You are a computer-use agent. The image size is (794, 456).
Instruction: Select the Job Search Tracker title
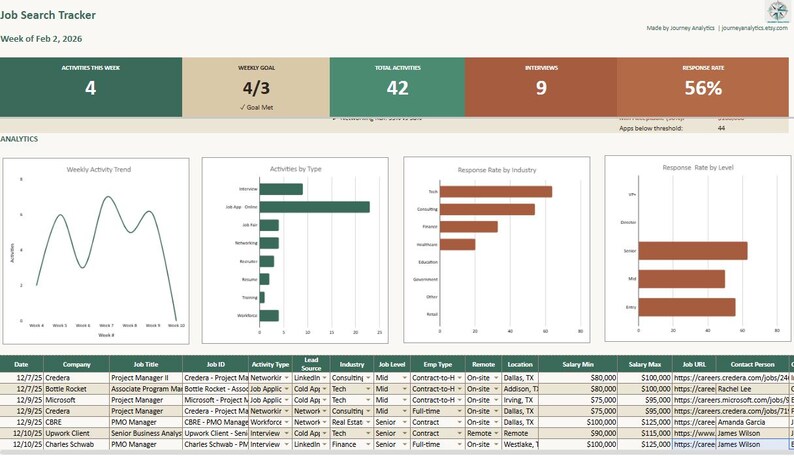point(48,15)
